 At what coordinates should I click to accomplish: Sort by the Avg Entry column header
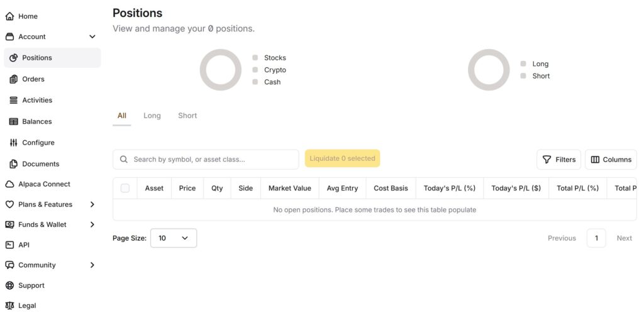[343, 189]
